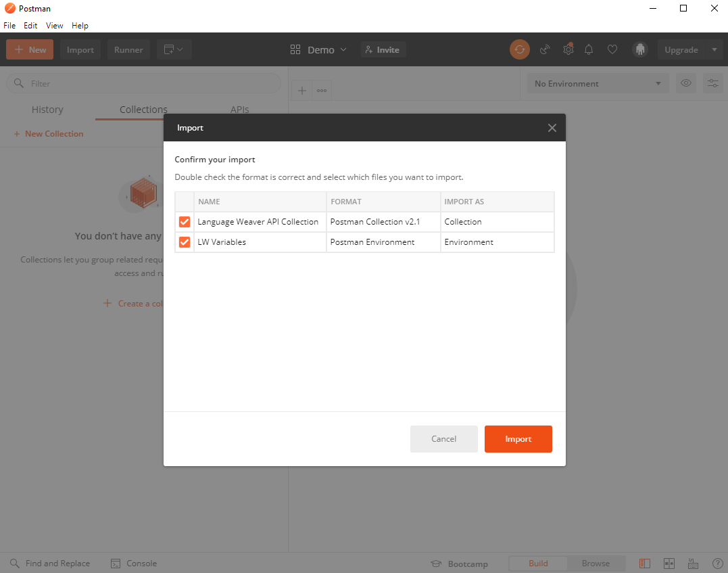728x573 pixels.
Task: Open the Console from status bar
Action: [134, 564]
